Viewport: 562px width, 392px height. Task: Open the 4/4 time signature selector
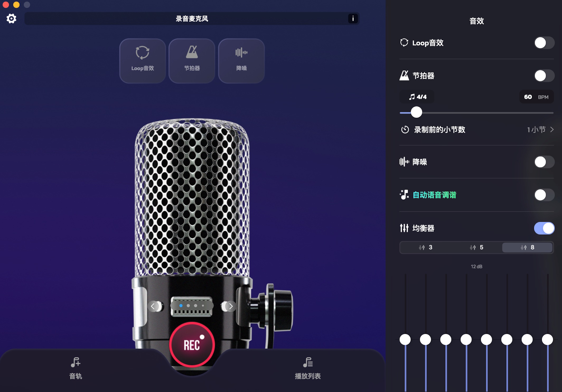(417, 97)
